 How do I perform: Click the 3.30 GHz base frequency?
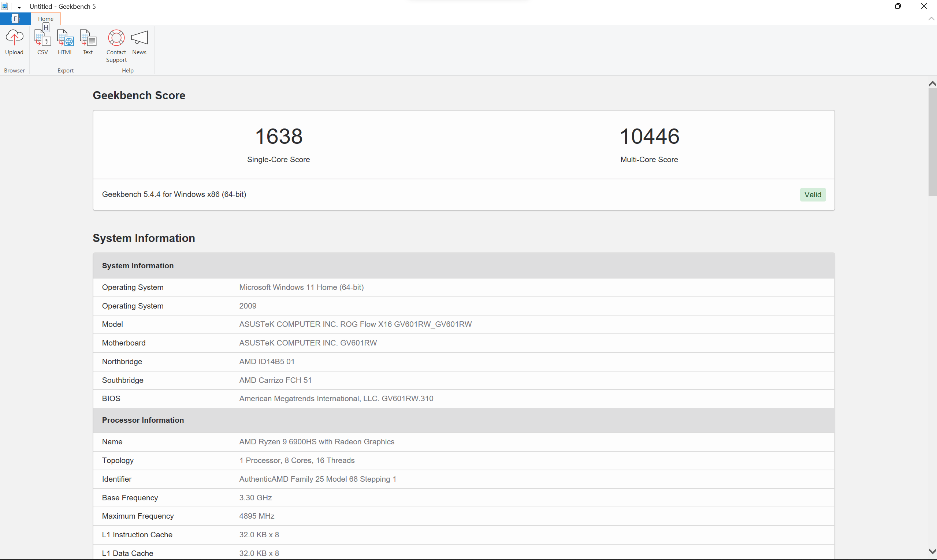[x=256, y=498]
